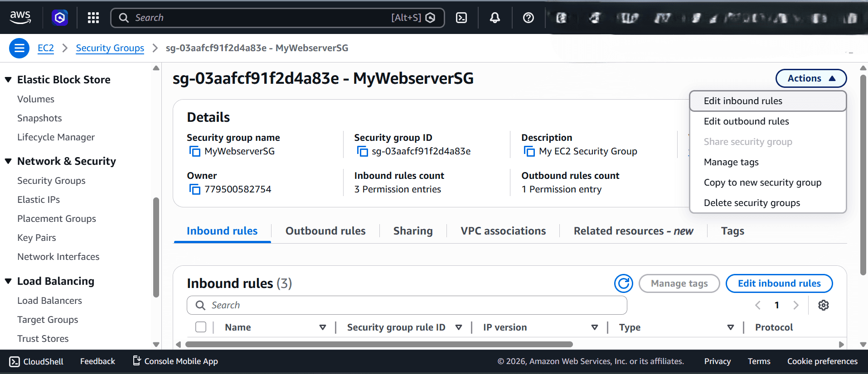
Task: Open the notifications bell
Action: coord(495,18)
